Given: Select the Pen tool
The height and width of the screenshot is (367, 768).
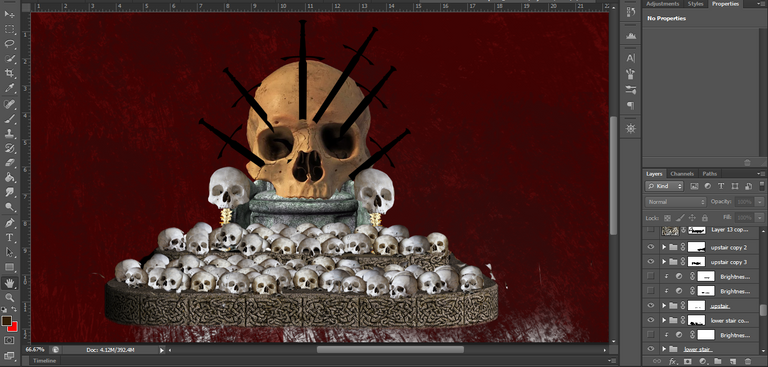Looking at the screenshot, I should click(9, 223).
